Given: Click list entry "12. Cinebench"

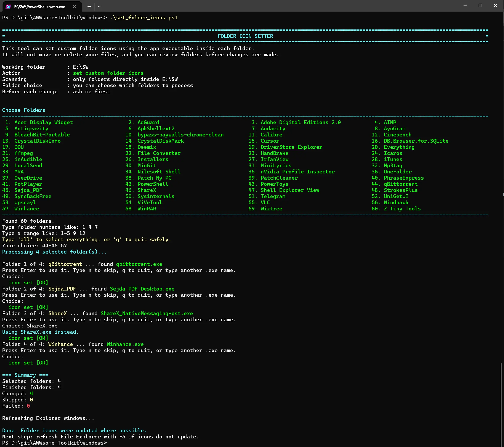Looking at the screenshot, I should pyautogui.click(x=392, y=135).
